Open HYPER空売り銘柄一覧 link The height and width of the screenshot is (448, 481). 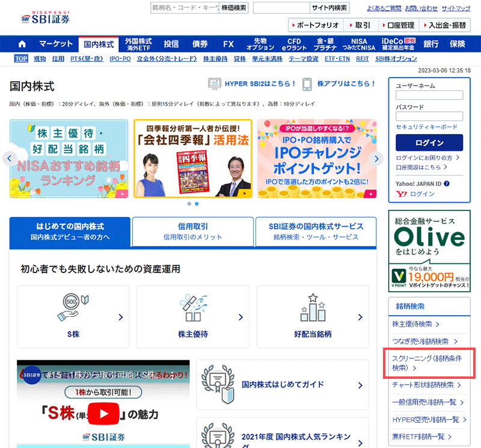429,420
